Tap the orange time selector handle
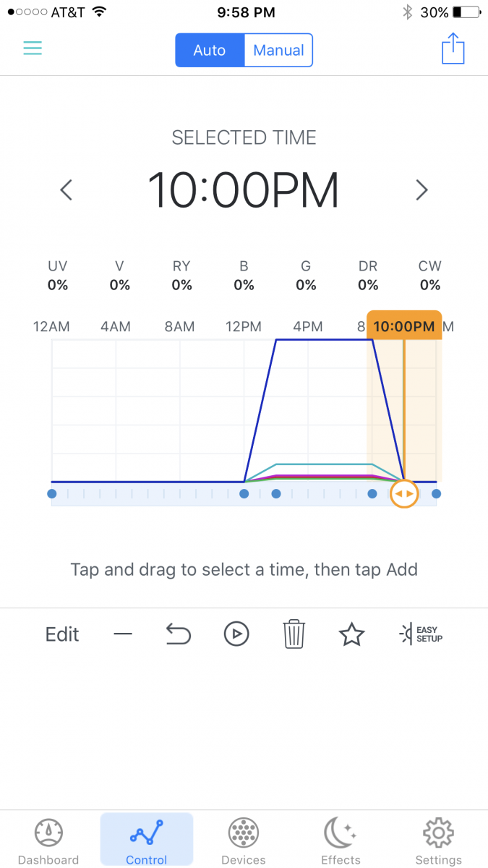488x868 pixels. point(404,494)
